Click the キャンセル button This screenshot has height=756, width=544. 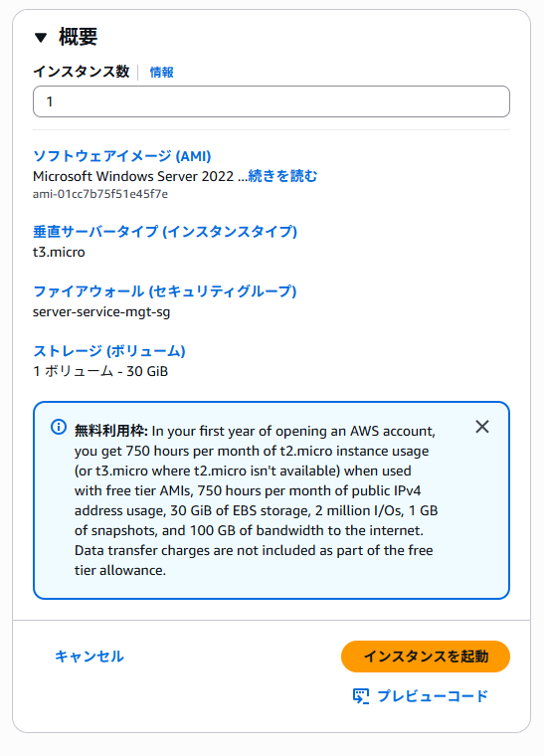point(90,657)
